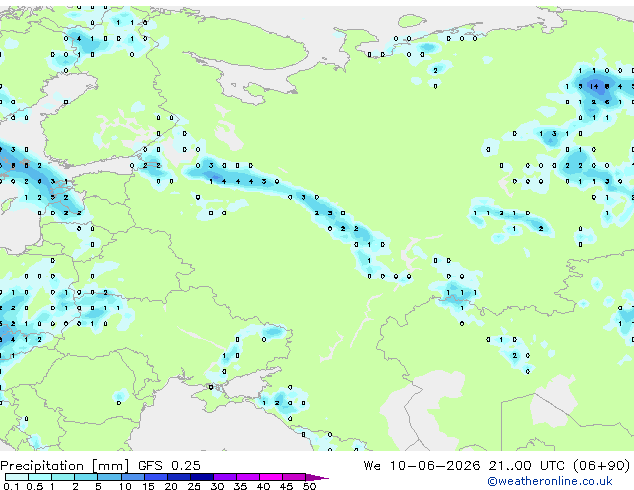Click the 40–45 mm magenta legend swatch

click(x=271, y=477)
